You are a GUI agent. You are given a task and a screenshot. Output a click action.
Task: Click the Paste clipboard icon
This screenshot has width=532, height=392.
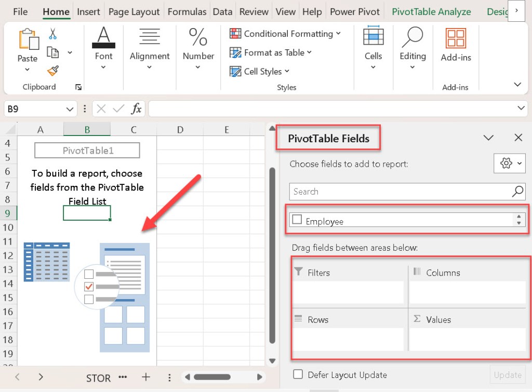(29, 39)
